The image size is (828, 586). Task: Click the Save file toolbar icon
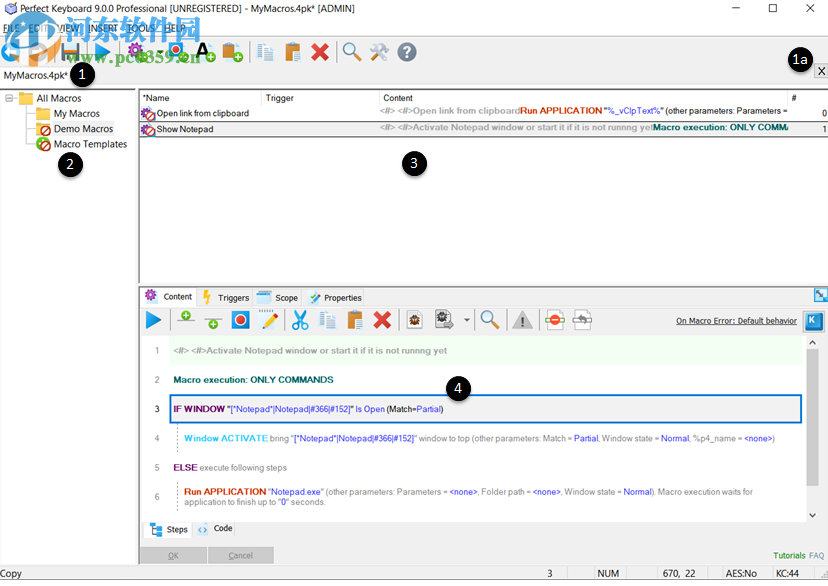(x=70, y=52)
